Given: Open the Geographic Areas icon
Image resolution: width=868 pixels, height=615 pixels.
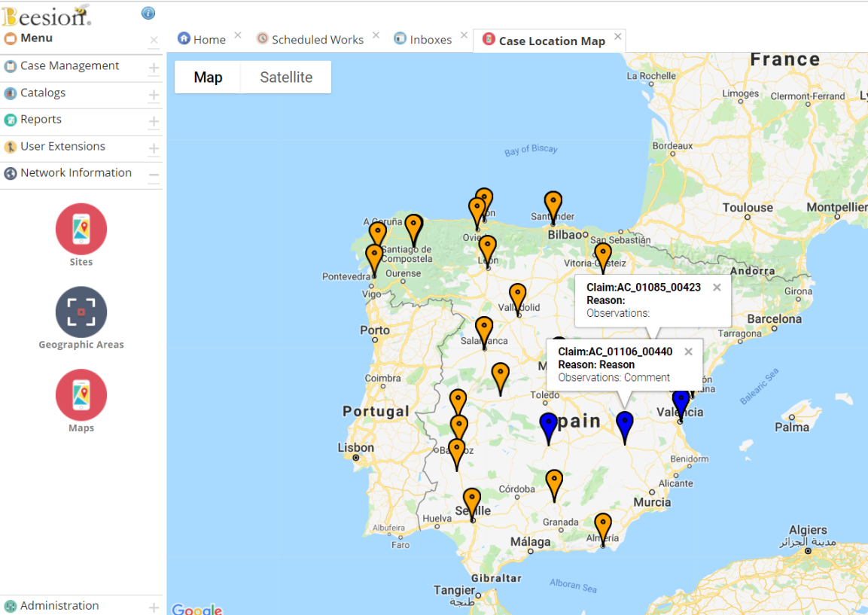Looking at the screenshot, I should point(81,312).
